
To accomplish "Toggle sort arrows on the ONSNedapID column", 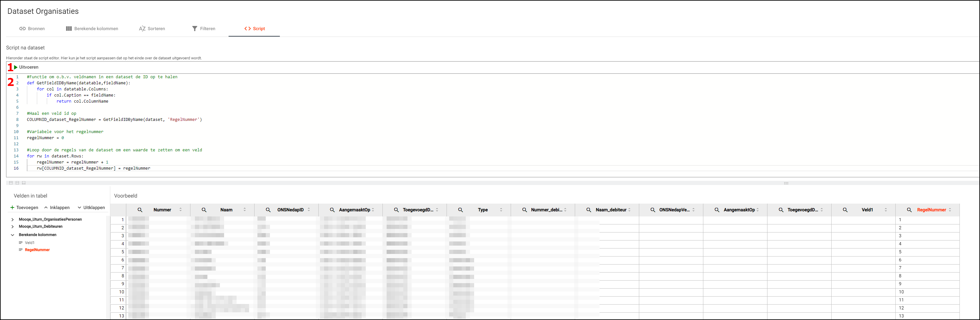I will point(309,210).
